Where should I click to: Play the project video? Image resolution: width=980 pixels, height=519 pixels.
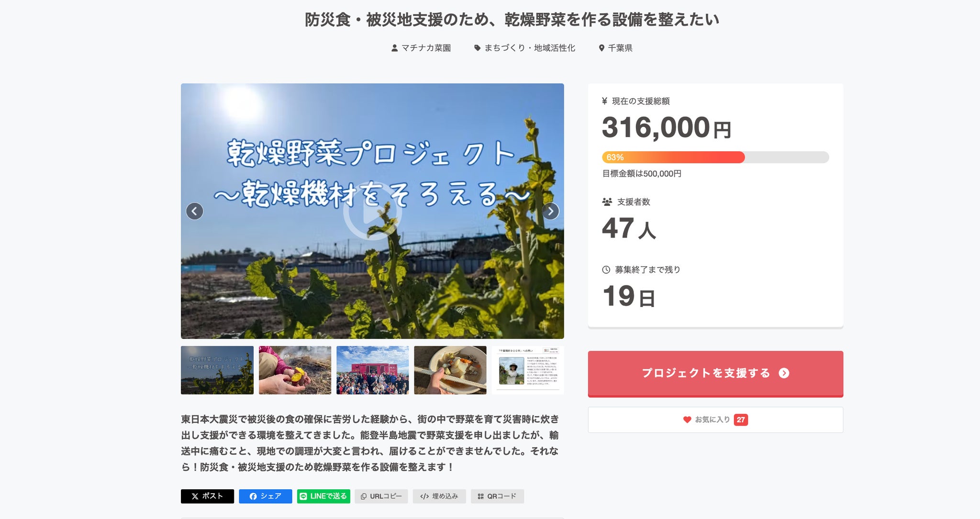pyautogui.click(x=372, y=211)
